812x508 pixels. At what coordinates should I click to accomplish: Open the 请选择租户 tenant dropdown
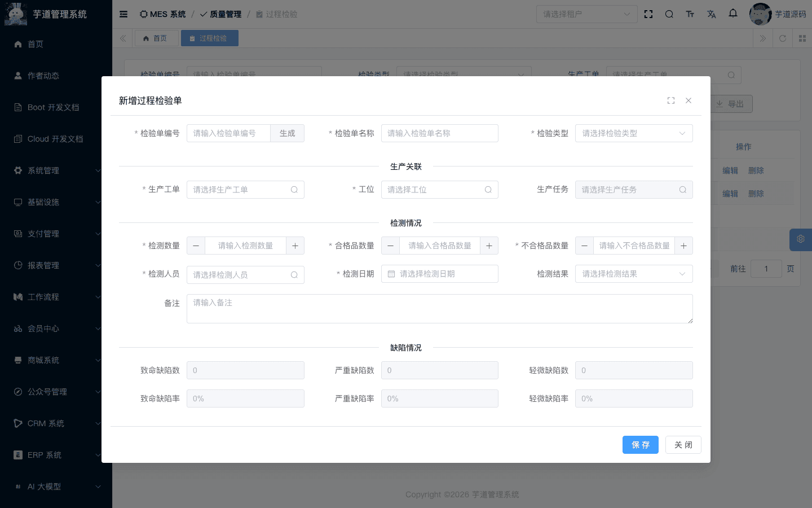pyautogui.click(x=586, y=14)
